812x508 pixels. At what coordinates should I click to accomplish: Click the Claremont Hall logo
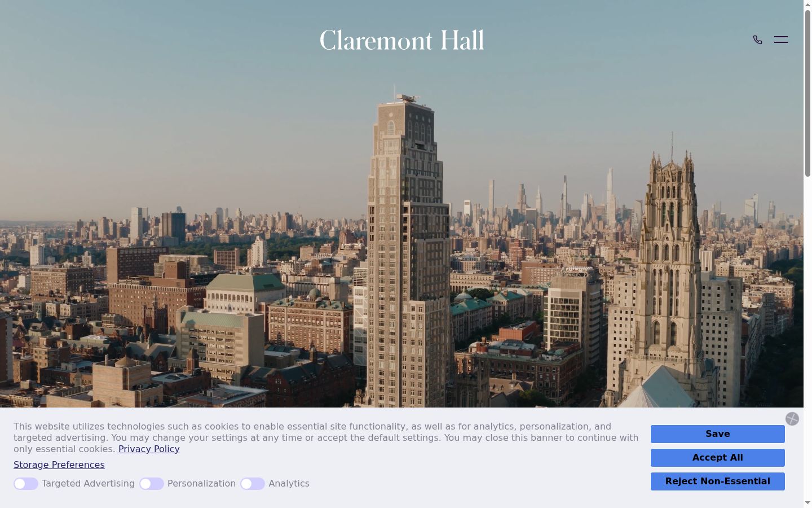tap(401, 40)
